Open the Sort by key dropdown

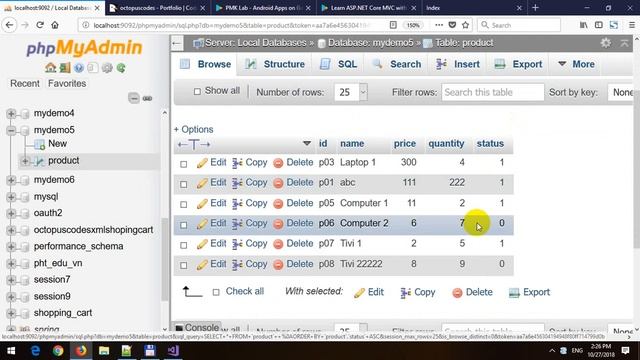pos(621,92)
